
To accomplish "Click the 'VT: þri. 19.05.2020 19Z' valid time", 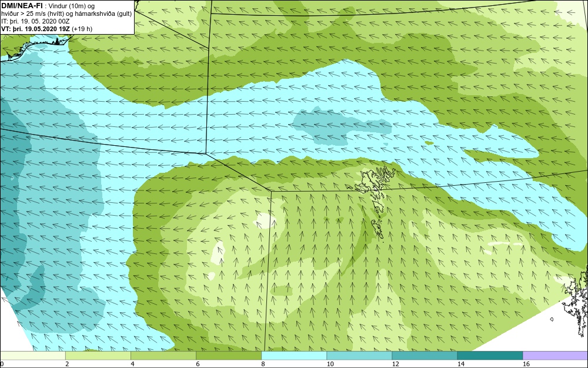I will (x=36, y=29).
